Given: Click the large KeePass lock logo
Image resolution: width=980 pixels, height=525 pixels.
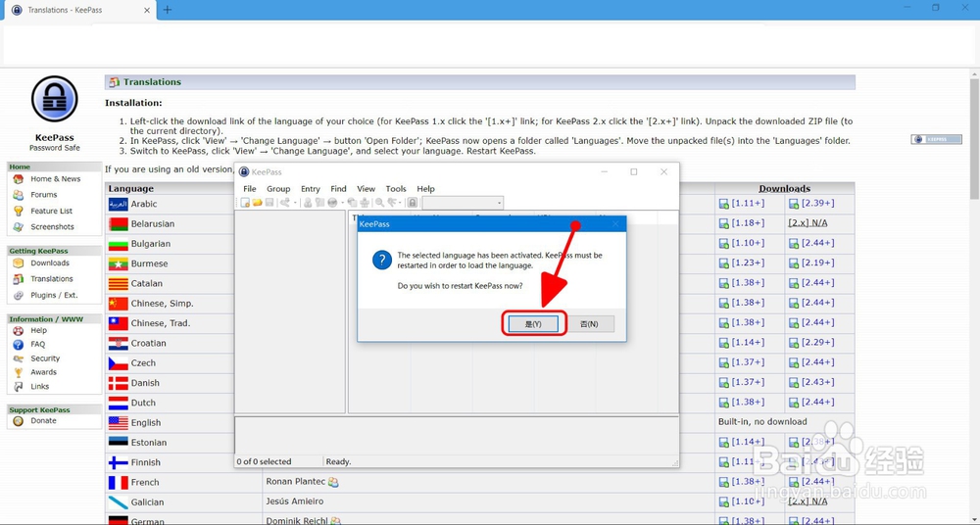Looking at the screenshot, I should point(54,99).
